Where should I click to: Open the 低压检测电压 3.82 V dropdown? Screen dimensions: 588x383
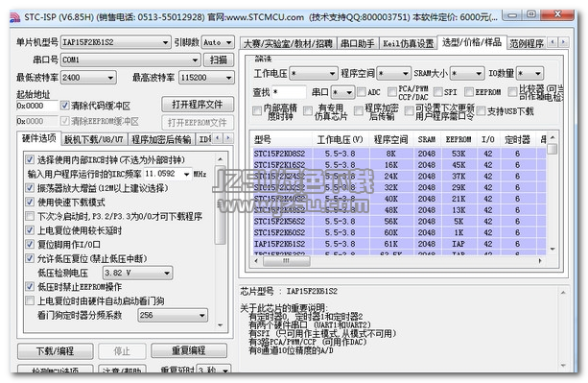click(137, 273)
